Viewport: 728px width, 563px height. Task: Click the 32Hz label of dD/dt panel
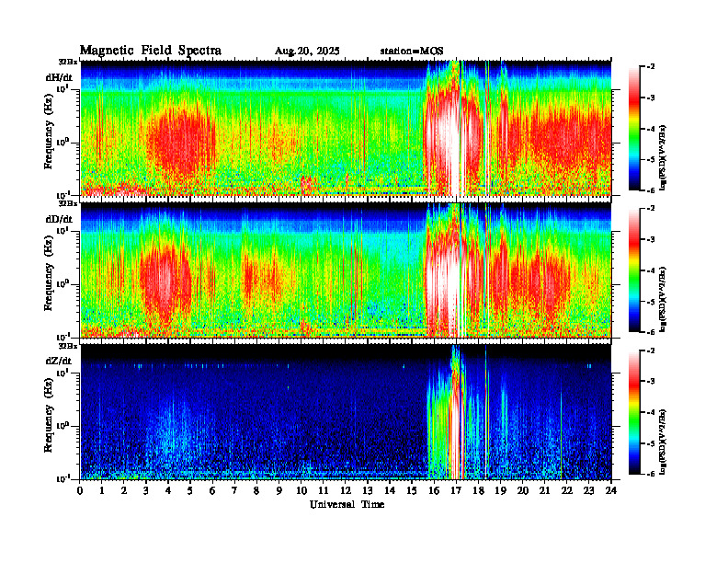[x=67, y=203]
